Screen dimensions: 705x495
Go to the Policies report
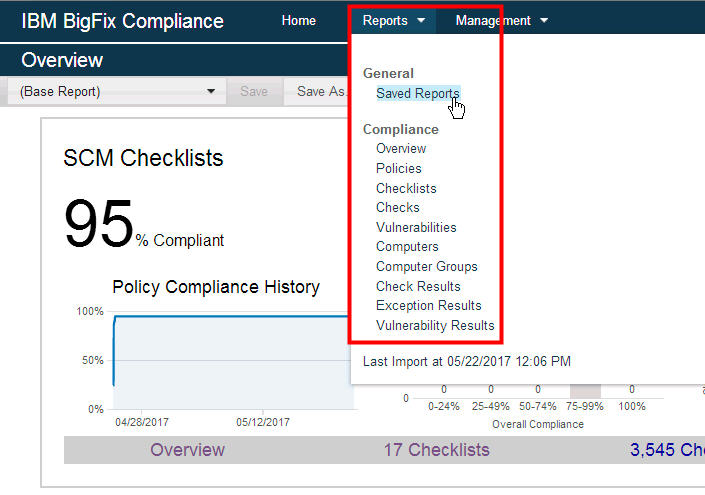[399, 169]
